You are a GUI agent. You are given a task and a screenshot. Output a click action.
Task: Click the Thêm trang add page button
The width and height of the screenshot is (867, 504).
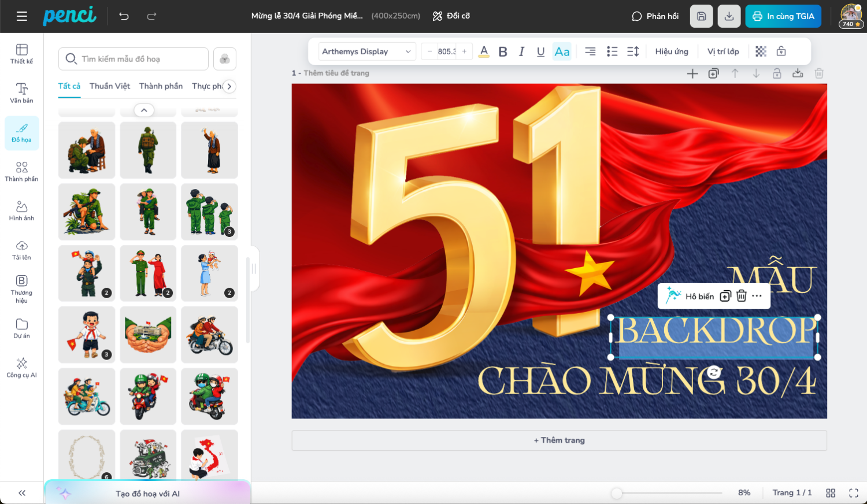pos(559,440)
